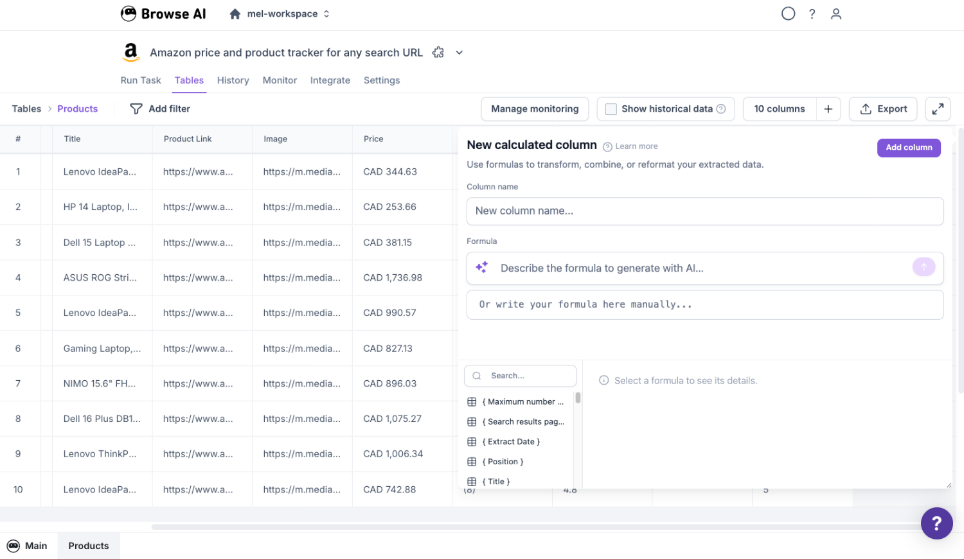
Task: Select the { Extract Date } column item
Action: tap(517, 442)
